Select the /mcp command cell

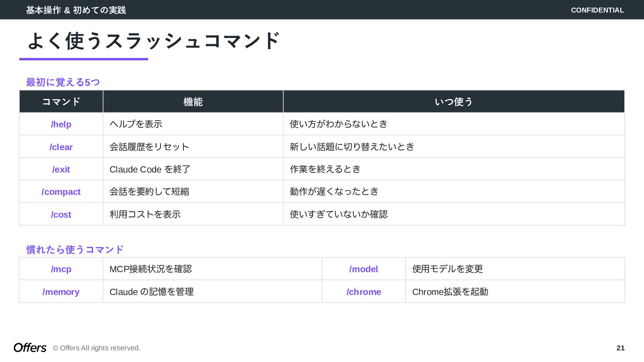click(x=61, y=269)
